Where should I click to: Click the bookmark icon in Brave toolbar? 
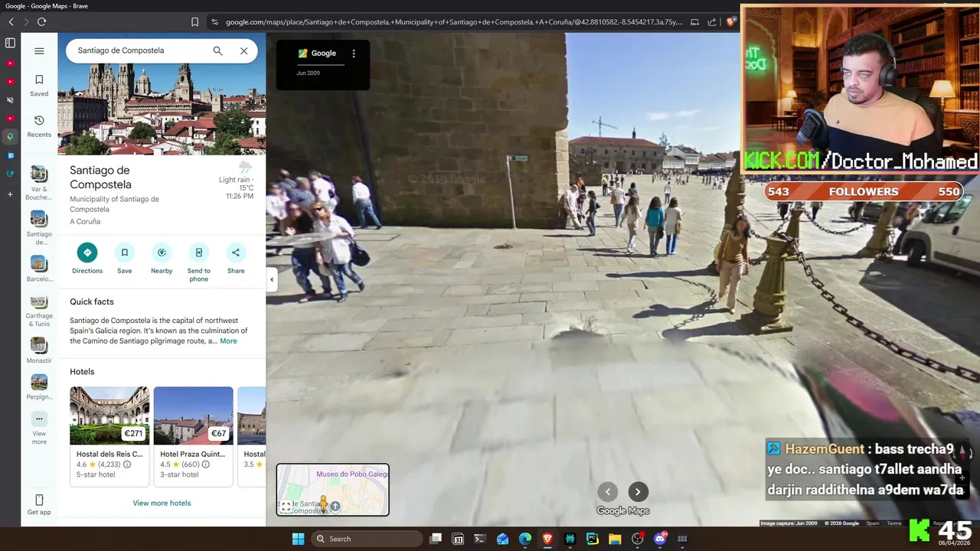194,22
